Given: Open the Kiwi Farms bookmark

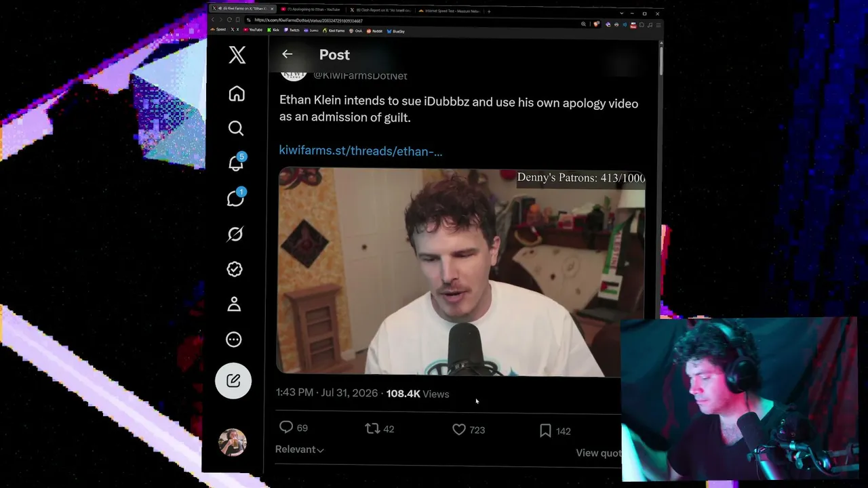Looking at the screenshot, I should 334,30.
